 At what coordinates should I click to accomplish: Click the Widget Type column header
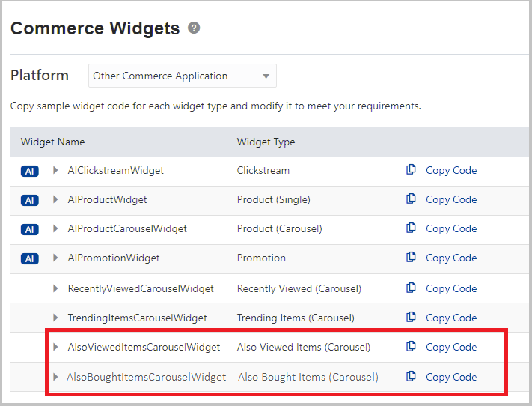(266, 142)
